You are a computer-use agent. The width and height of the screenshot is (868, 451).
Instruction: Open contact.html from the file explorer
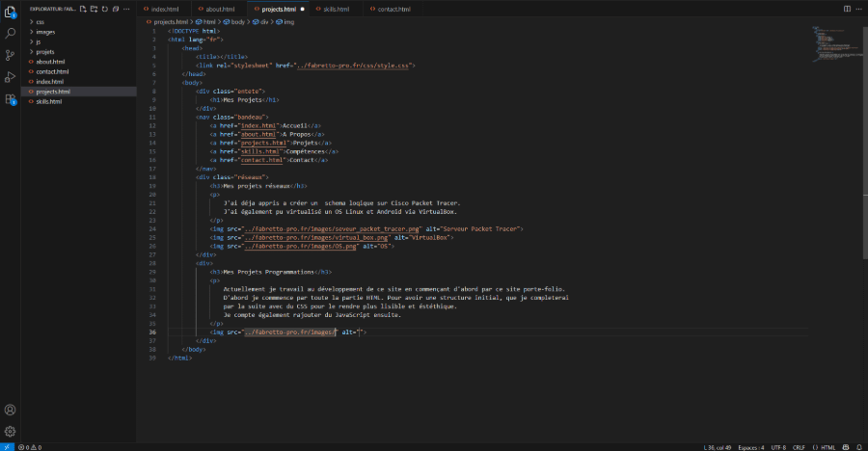tap(51, 71)
